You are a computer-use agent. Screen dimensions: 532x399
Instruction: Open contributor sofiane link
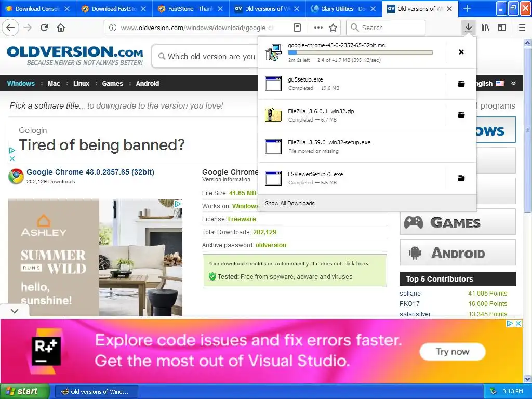[x=410, y=293]
